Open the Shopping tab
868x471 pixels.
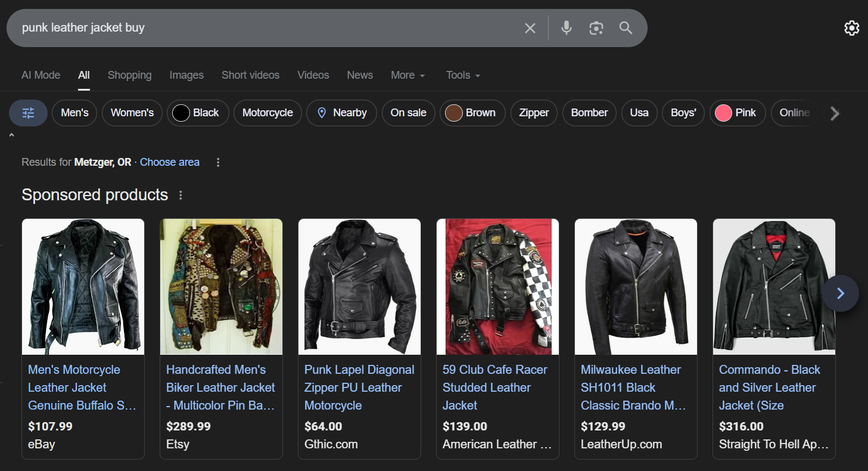130,75
